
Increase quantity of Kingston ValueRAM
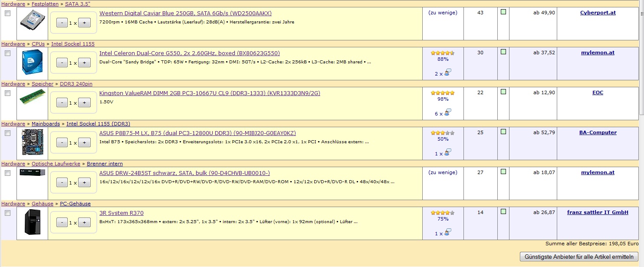tap(84, 102)
